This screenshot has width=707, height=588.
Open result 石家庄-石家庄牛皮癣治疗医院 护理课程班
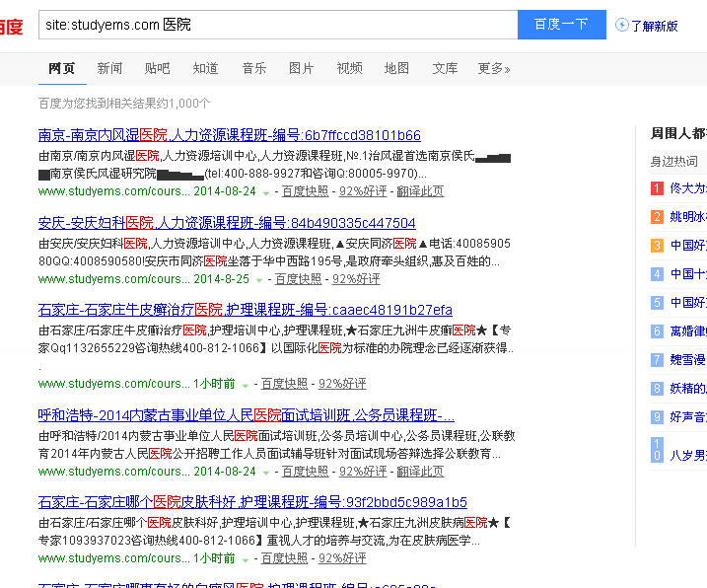click(x=246, y=310)
